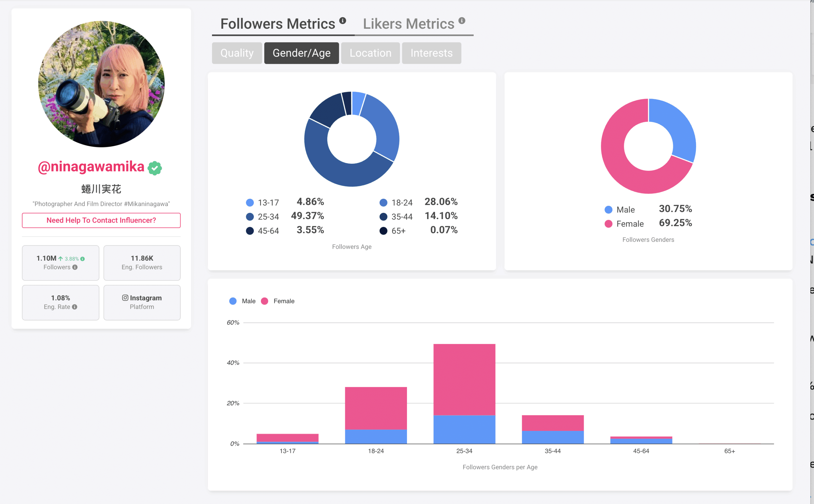Click Need Help To Contact Influencer button
Image resolution: width=814 pixels, height=504 pixels.
pos(101,220)
